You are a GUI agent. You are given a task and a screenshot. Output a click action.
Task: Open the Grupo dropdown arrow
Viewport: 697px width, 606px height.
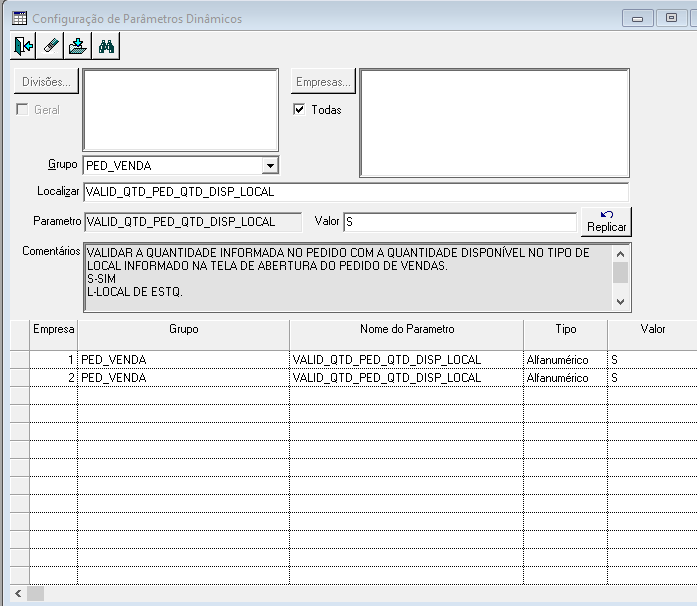tap(270, 166)
